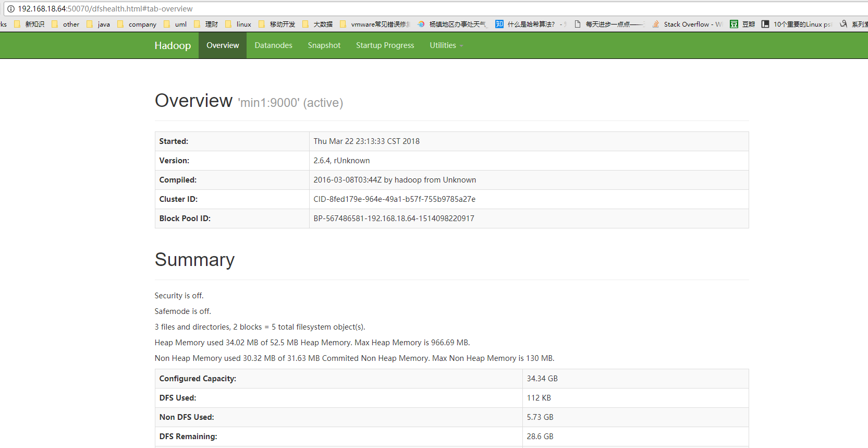Viewport: 868px width, 448px height.
Task: Open the 10个重要的Linux ps bookmark
Action: (x=797, y=24)
